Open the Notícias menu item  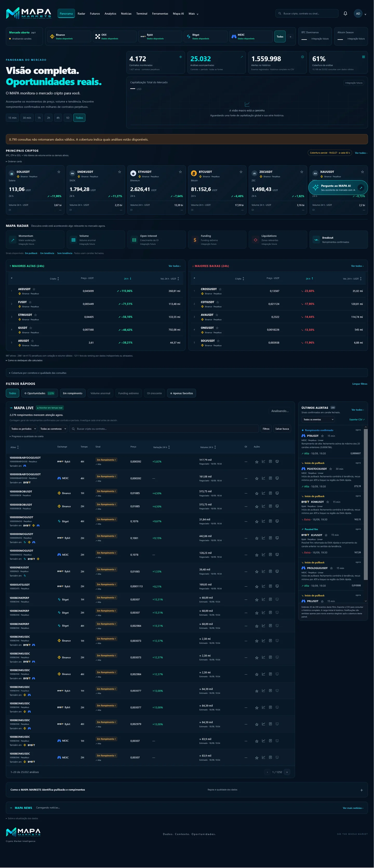(x=126, y=14)
